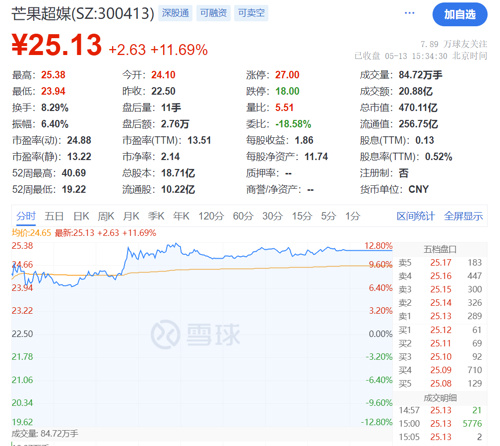Select the 卖5 order row at 25.17
Image resolution: width=500 pixels, height=446 pixels.
440,263
